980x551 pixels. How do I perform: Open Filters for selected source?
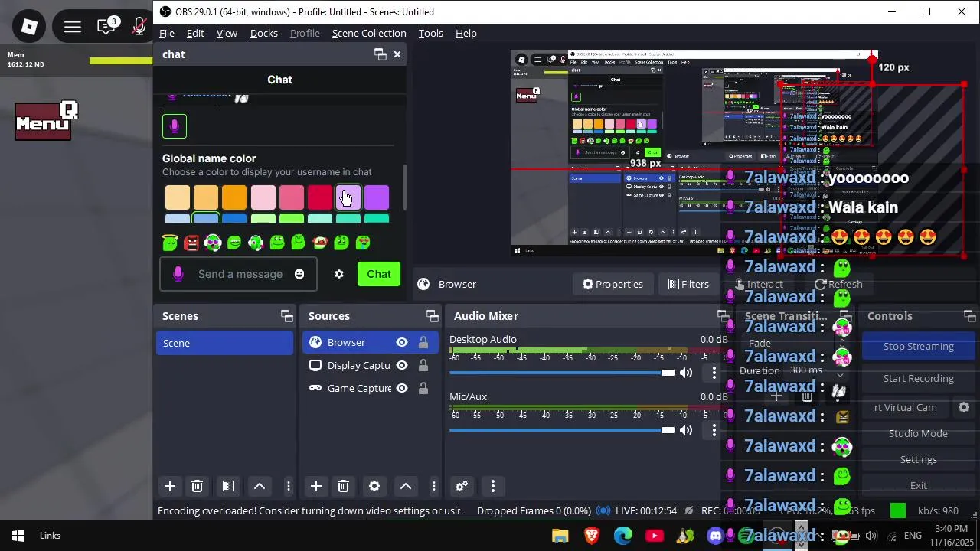click(689, 284)
